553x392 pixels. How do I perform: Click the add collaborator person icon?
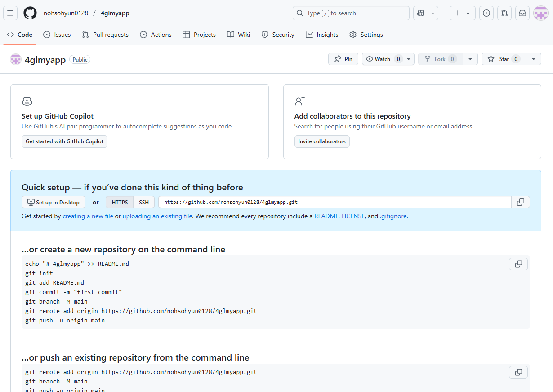point(300,101)
